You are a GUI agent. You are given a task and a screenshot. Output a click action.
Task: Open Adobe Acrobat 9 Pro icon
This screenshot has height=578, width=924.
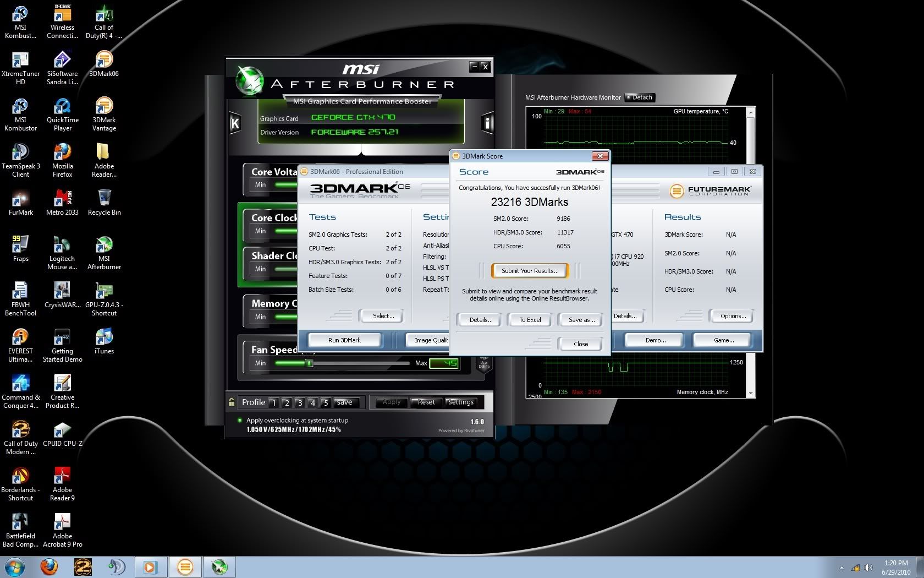point(62,531)
